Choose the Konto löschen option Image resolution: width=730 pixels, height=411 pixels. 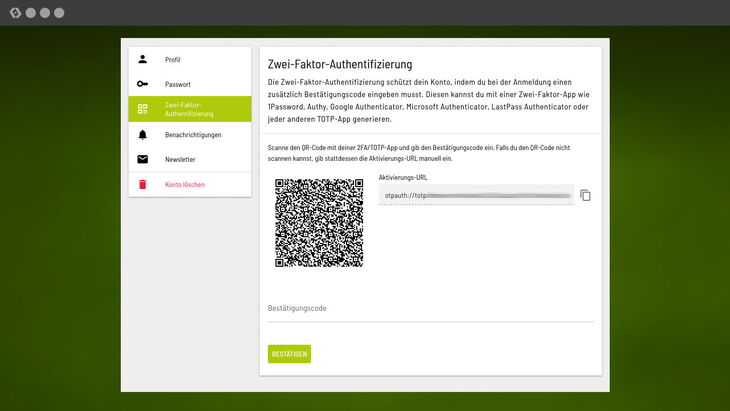pos(185,184)
